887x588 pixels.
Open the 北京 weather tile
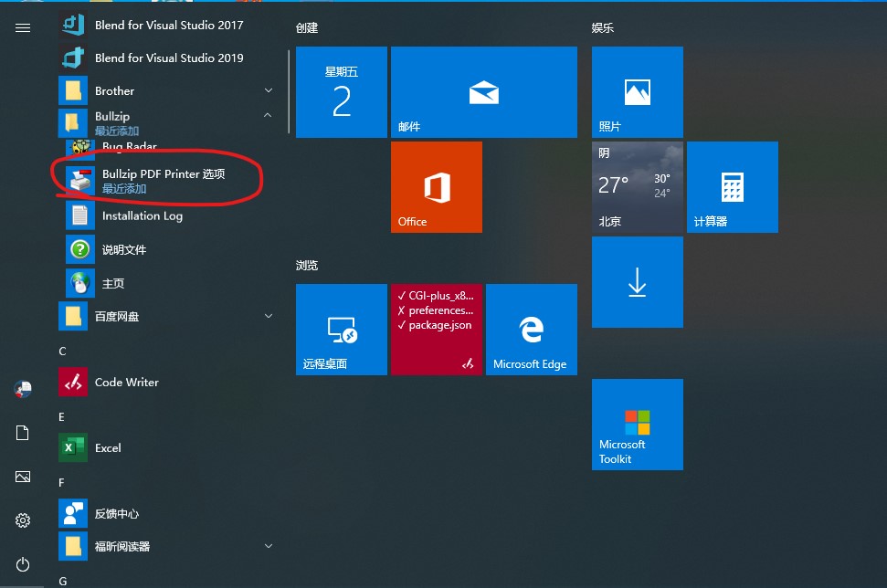click(x=638, y=187)
